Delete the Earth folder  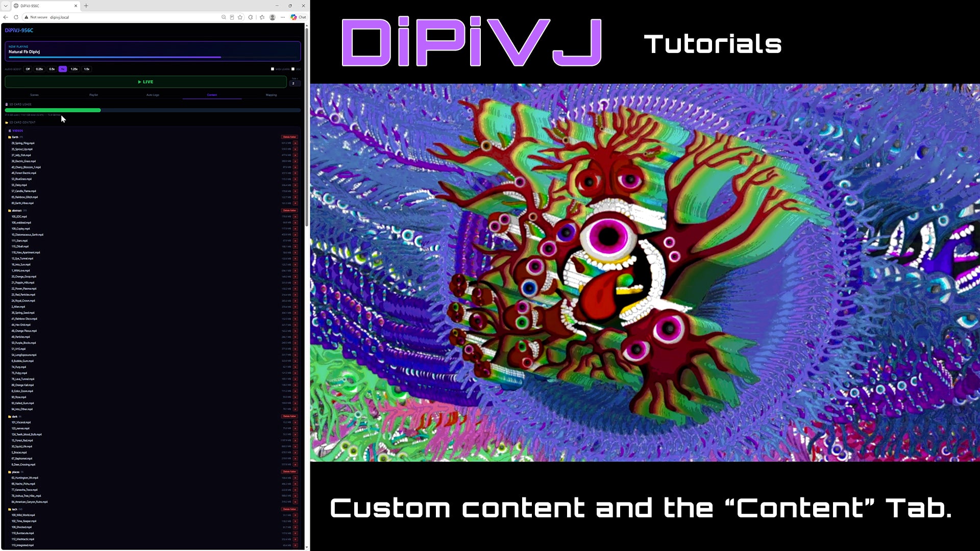(x=289, y=137)
